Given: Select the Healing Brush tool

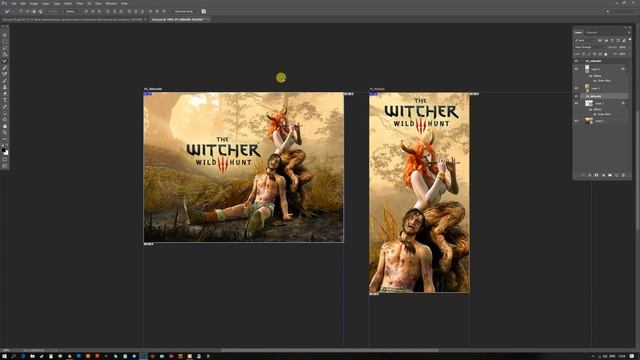Looking at the screenshot, I should pyautogui.click(x=5, y=74).
